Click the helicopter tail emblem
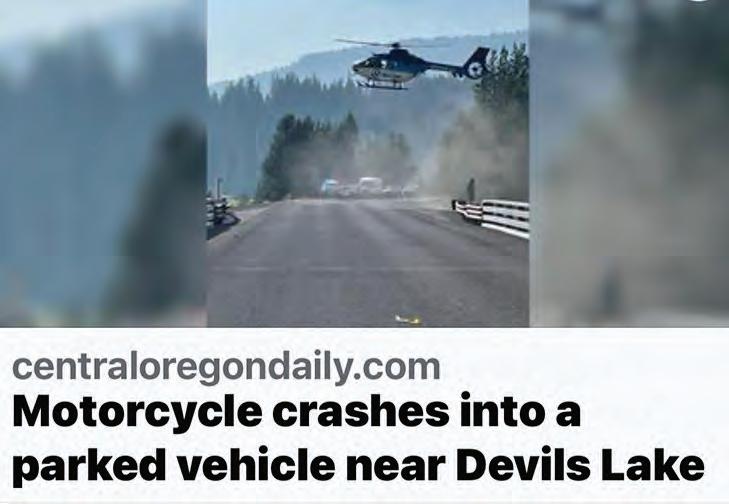The width and height of the screenshot is (729, 504). pyautogui.click(x=476, y=69)
